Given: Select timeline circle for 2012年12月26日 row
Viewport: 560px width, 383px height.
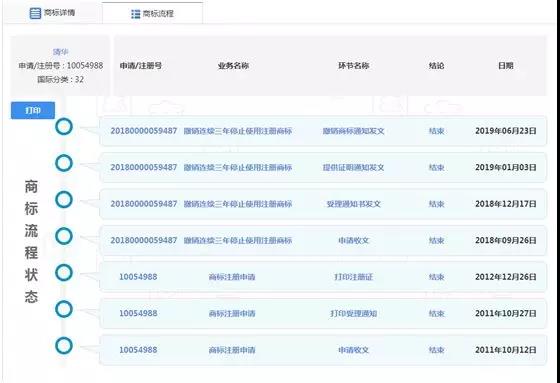Looking at the screenshot, I should tap(64, 272).
